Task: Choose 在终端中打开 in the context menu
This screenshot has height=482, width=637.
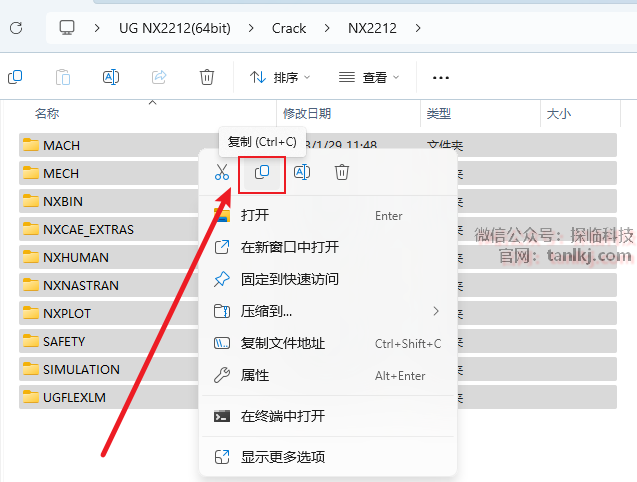Action: coord(328,416)
